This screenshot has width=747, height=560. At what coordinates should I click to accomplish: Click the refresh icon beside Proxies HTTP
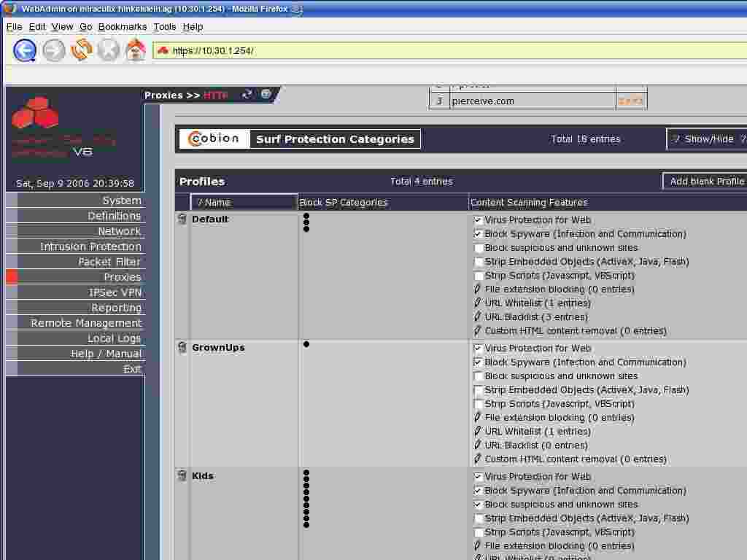coord(247,94)
